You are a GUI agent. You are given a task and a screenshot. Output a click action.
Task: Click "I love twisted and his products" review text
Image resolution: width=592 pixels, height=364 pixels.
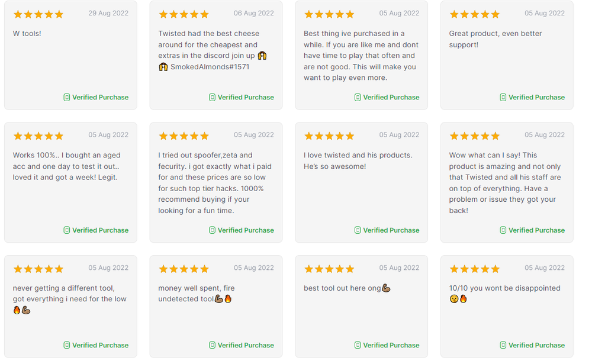[x=358, y=161]
